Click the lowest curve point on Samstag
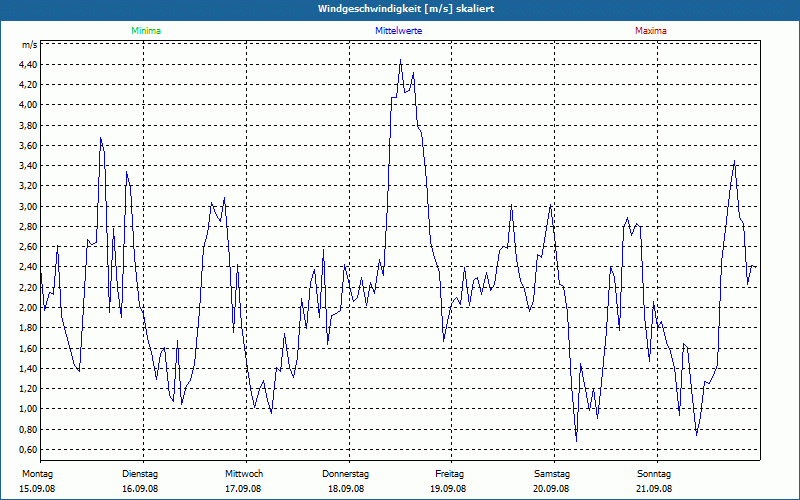Viewport: 800px width, 500px height. (x=577, y=440)
